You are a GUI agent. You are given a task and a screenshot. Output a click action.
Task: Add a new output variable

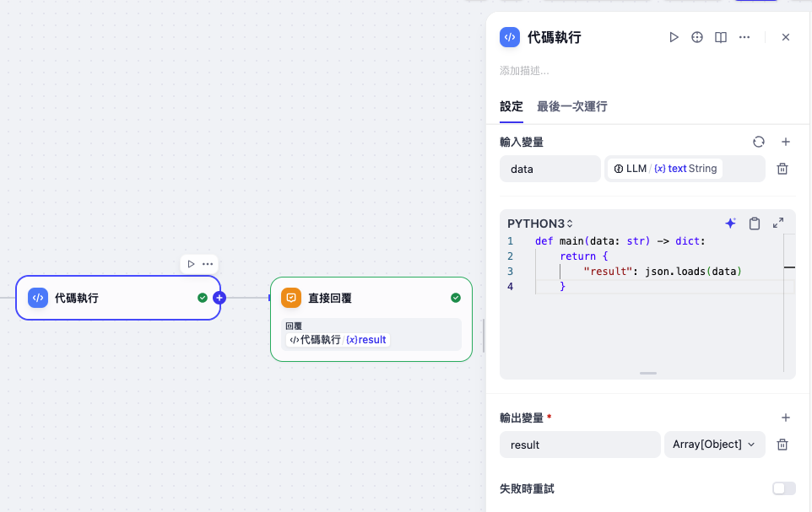[785, 418]
